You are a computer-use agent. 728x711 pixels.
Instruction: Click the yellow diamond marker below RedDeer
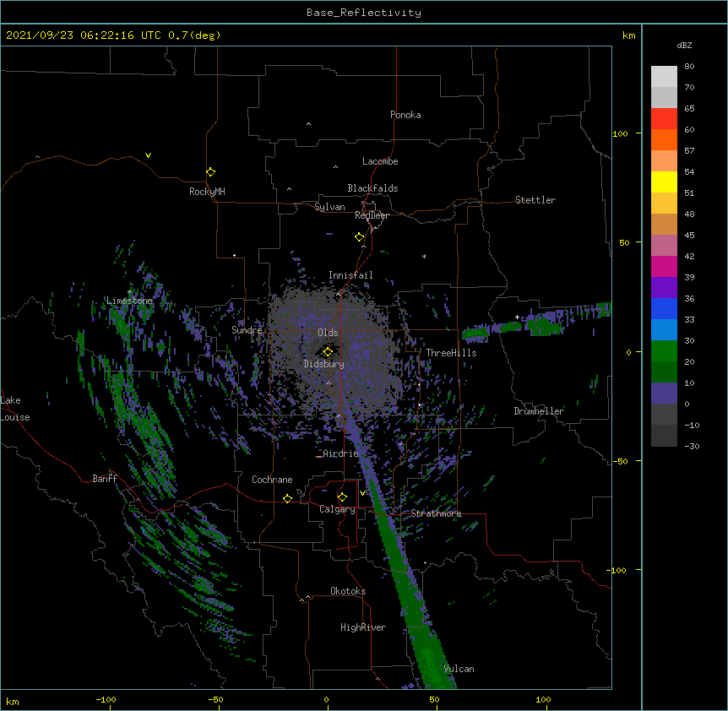click(360, 237)
